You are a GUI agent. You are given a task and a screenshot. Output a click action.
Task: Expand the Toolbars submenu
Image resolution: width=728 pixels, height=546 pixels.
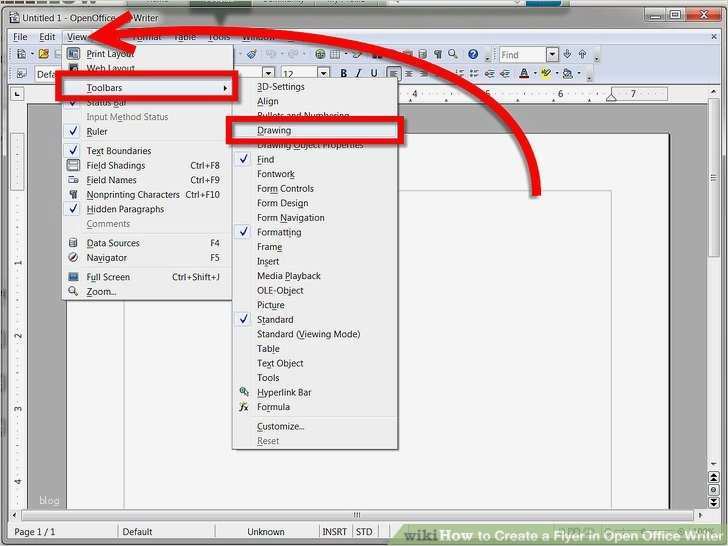pos(147,87)
